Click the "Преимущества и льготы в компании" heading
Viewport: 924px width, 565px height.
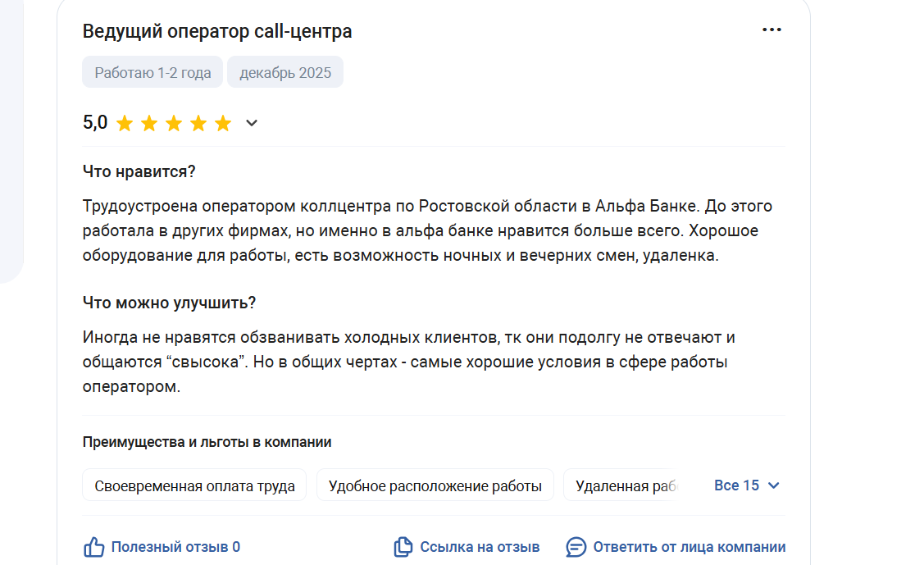pyautogui.click(x=207, y=442)
